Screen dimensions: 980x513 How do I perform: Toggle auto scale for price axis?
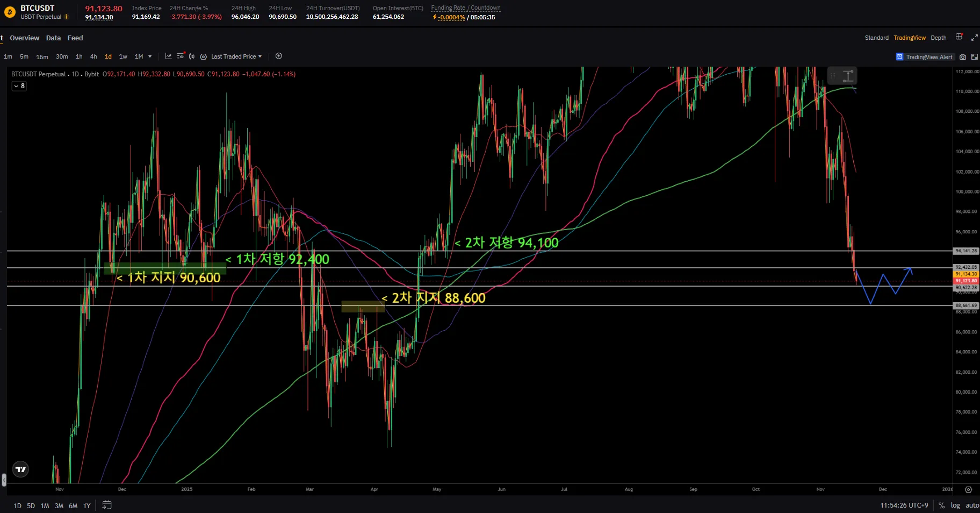(972, 505)
